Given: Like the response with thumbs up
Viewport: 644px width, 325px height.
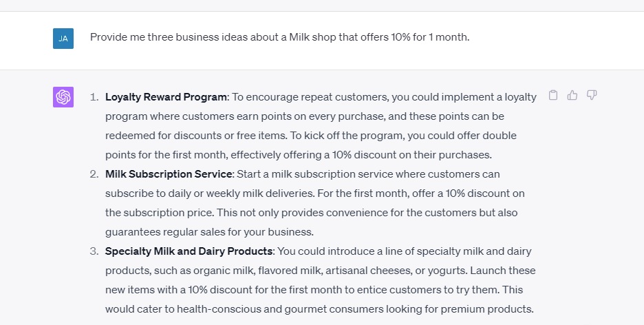Looking at the screenshot, I should point(572,95).
